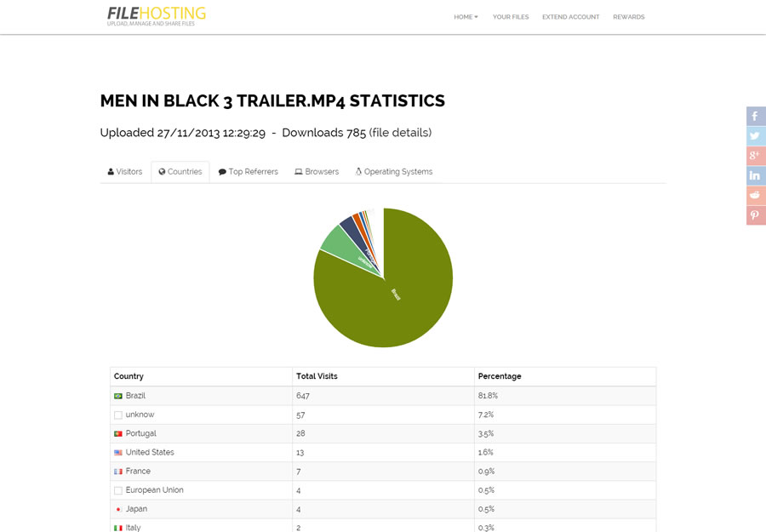The width and height of the screenshot is (766, 532).
Task: Click the Portugal country name
Action: [140, 434]
